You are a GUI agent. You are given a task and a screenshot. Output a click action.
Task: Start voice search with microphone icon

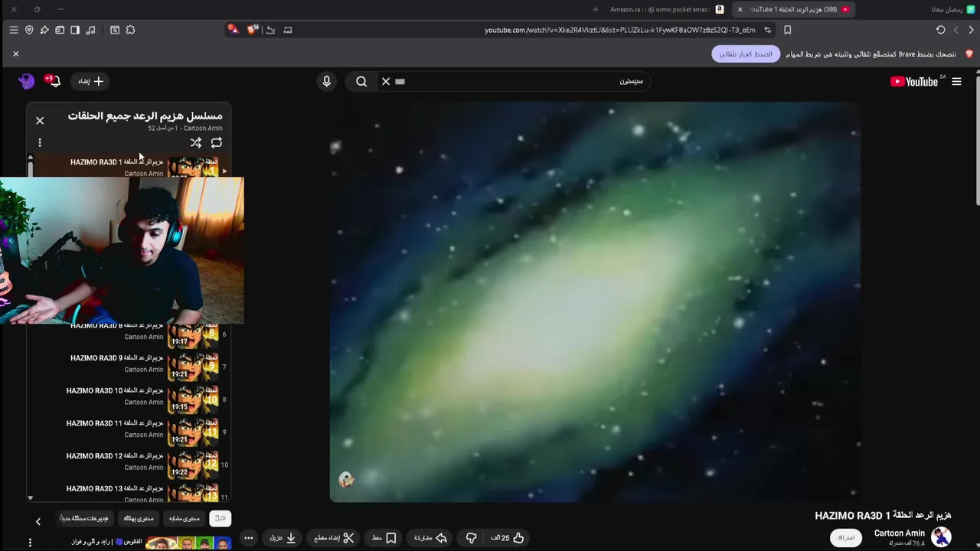327,81
